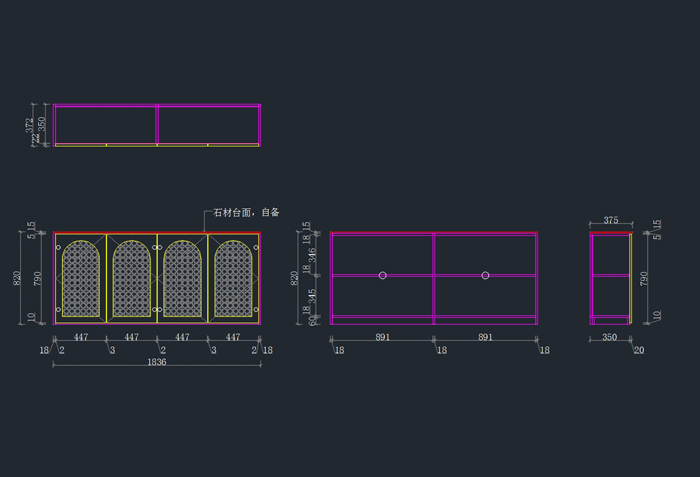This screenshot has height=477, width=700.
Task: Click the 20 dimension under the side view
Action: pyautogui.click(x=639, y=351)
